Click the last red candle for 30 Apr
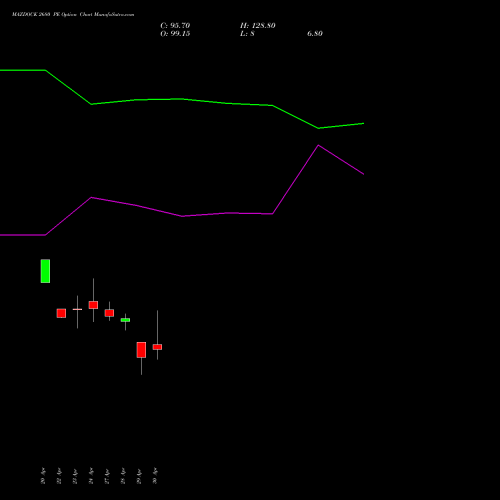The height and width of the screenshot is (500, 500). point(157,347)
